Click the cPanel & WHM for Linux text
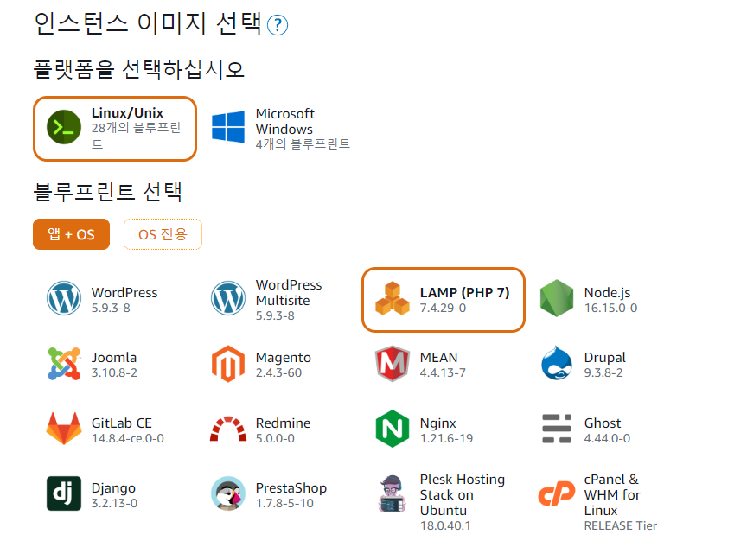The height and width of the screenshot is (560, 747). tap(612, 495)
